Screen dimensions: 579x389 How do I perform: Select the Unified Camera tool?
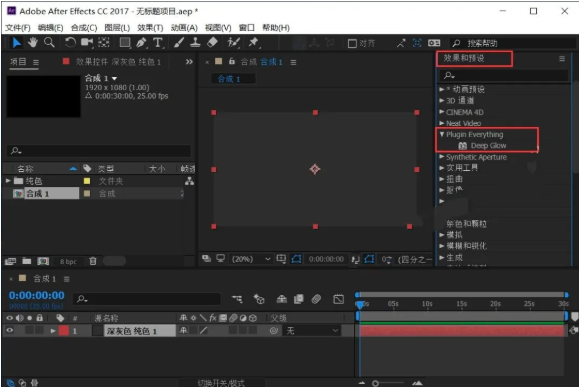pyautogui.click(x=87, y=43)
